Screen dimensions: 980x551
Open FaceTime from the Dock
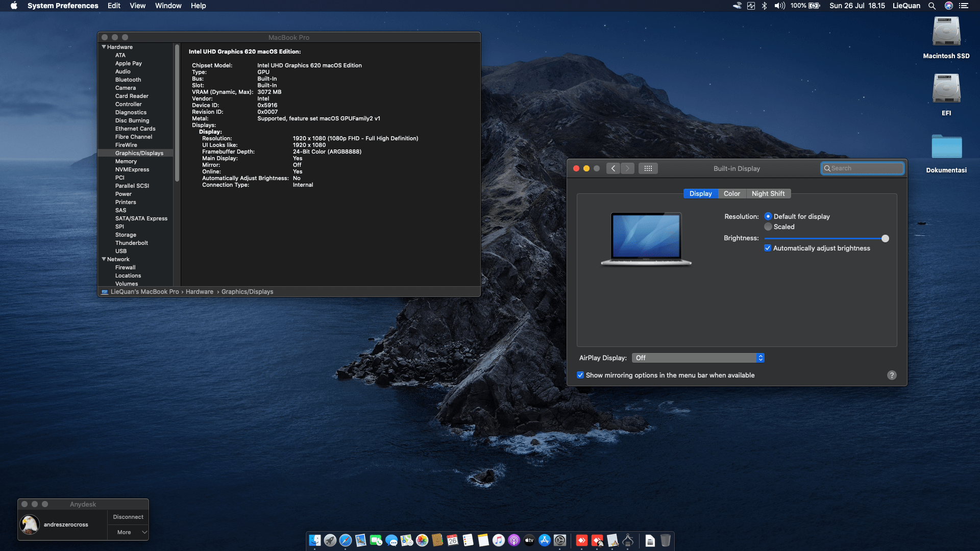click(376, 540)
